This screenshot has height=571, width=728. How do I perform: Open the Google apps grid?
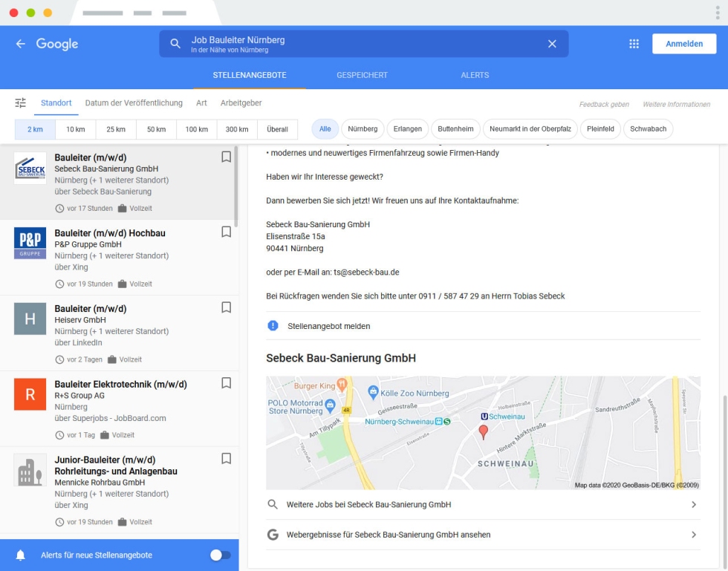tap(634, 44)
